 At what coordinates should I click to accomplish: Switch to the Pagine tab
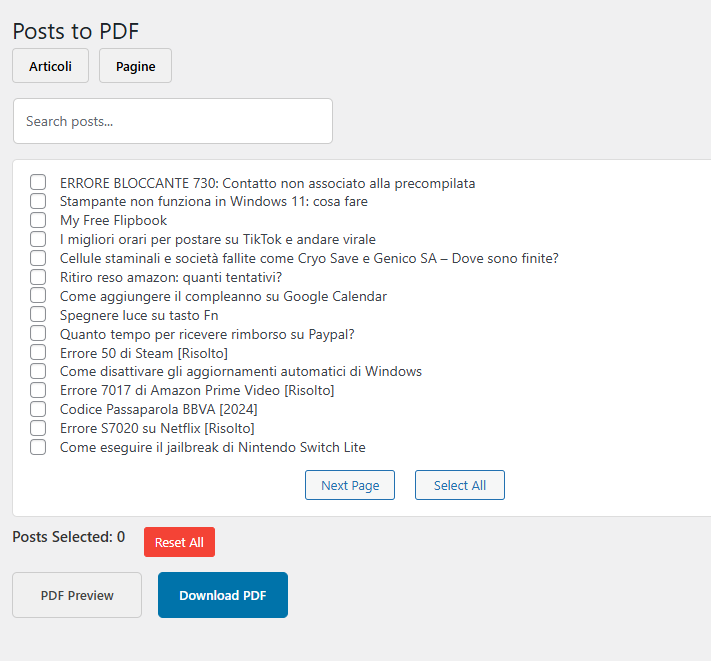coord(135,66)
